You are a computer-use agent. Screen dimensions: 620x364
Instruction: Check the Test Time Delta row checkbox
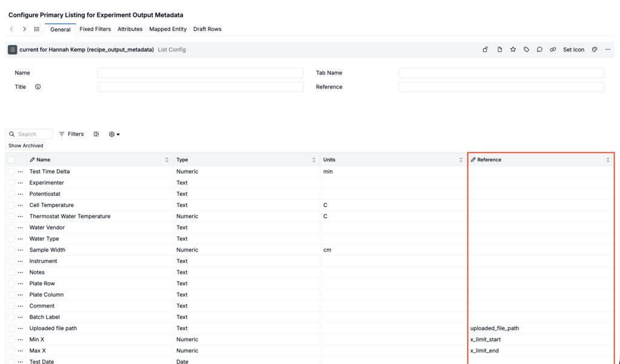click(11, 172)
